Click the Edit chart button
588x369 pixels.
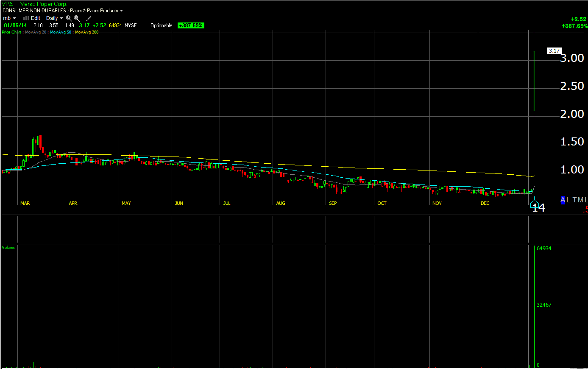pos(36,18)
